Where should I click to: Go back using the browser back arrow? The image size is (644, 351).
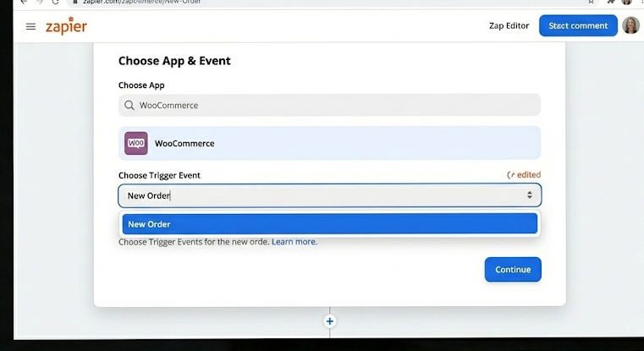click(23, 3)
